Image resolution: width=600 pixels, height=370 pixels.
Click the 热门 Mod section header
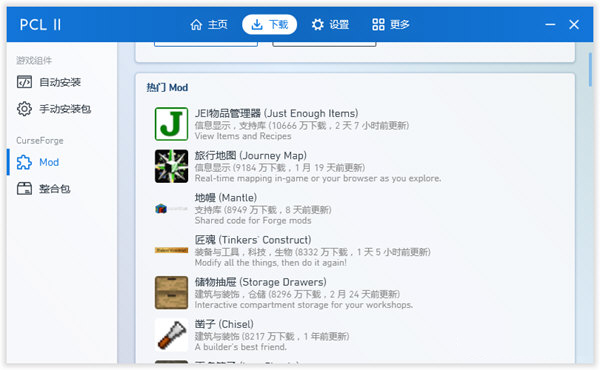pyautogui.click(x=167, y=88)
